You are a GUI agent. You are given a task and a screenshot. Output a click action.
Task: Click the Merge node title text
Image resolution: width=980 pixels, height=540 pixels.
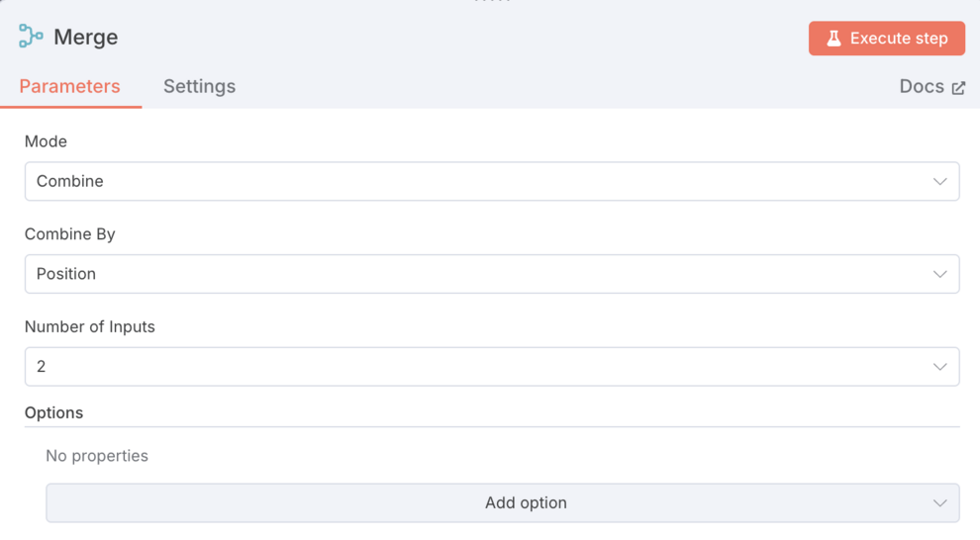click(85, 38)
